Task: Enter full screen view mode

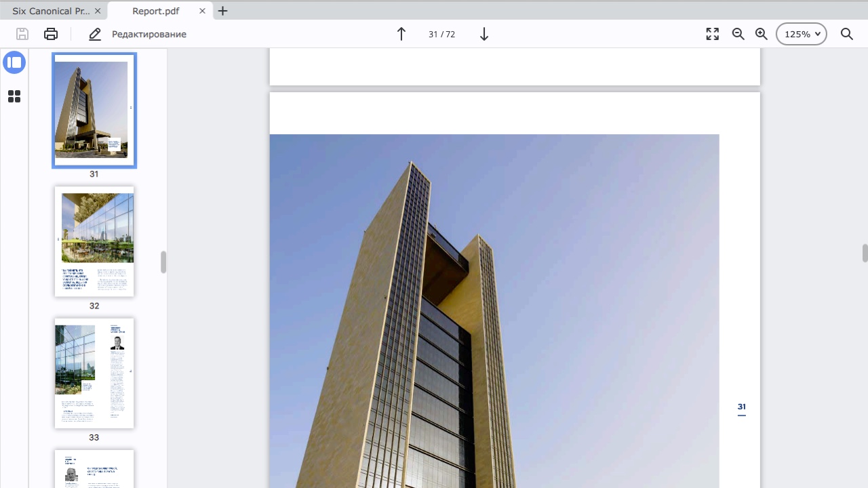Action: click(712, 34)
